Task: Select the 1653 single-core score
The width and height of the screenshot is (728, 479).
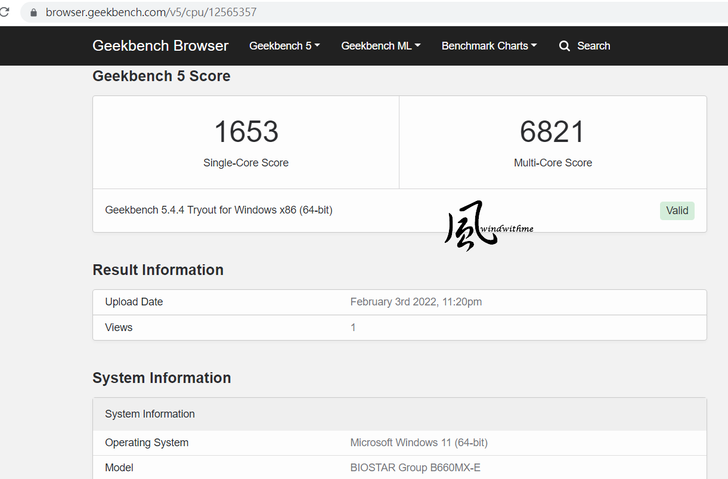Action: coord(246,131)
